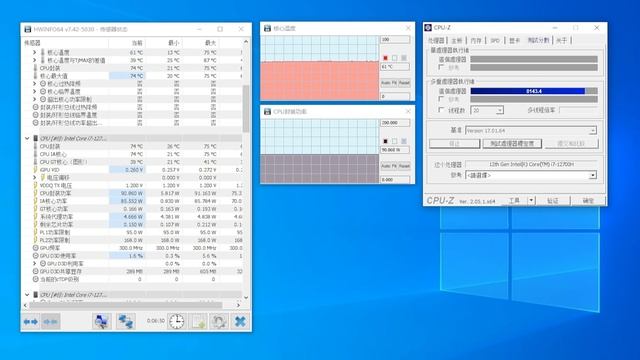The height and width of the screenshot is (360, 640).
Task: Click the 测试处理器稳定度 button
Action: click(x=512, y=144)
